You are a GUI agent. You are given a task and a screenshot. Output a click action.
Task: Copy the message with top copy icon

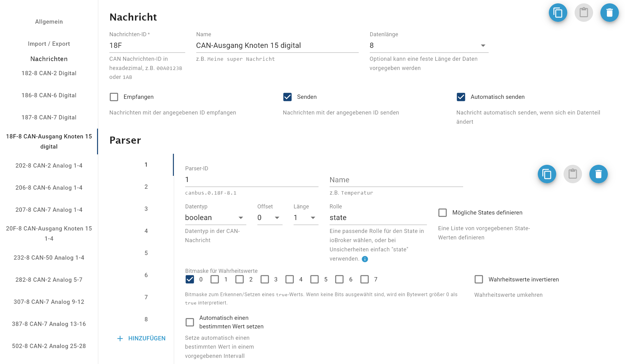558,13
